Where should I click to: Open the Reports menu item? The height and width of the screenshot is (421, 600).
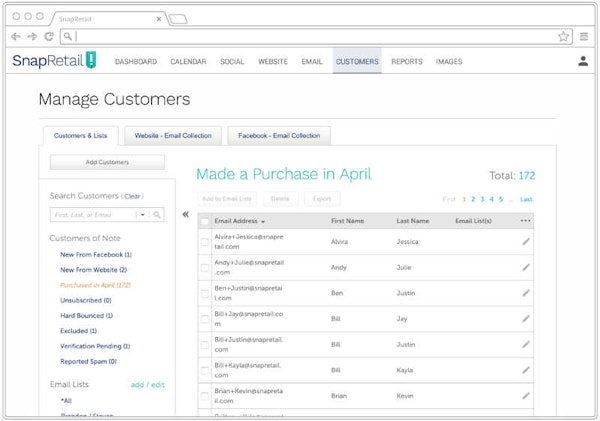[406, 62]
